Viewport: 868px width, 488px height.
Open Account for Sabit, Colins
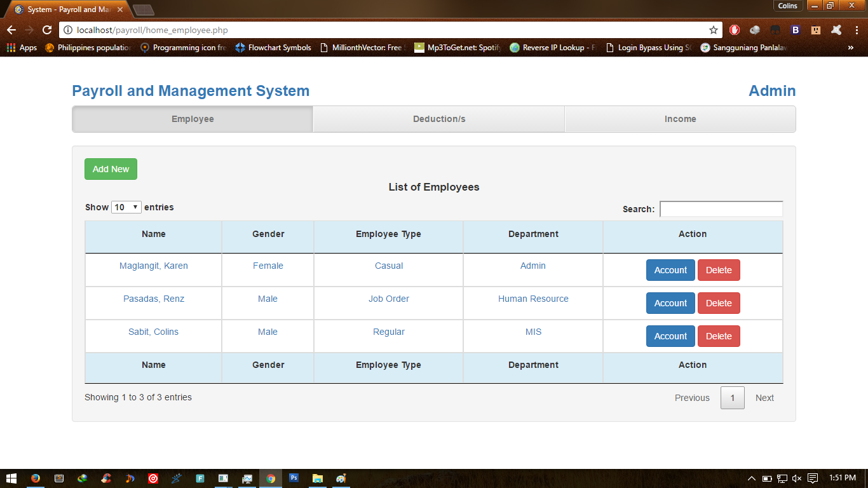point(670,335)
